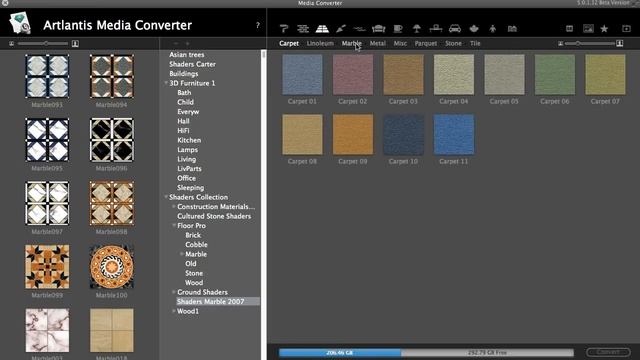Image resolution: width=640 pixels, height=360 pixels.
Task: Select the water surface category icon
Action: click(x=359, y=29)
